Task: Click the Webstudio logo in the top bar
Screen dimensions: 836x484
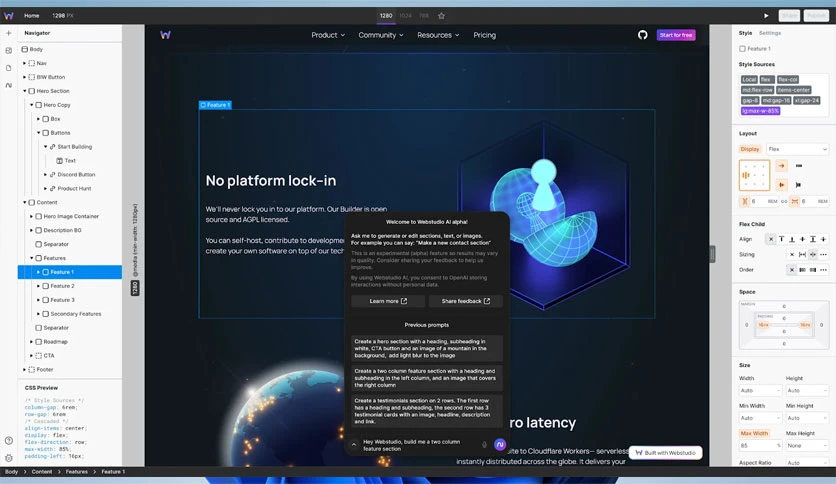Action: tap(9, 15)
